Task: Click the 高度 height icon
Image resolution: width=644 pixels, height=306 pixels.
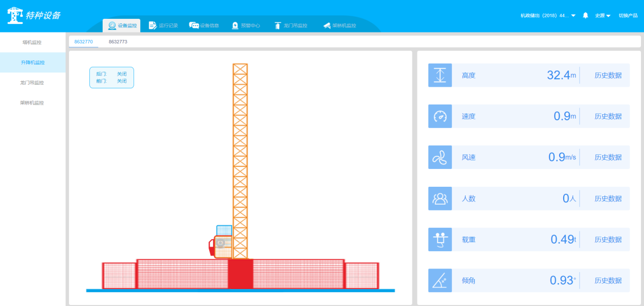Action: [x=440, y=76]
